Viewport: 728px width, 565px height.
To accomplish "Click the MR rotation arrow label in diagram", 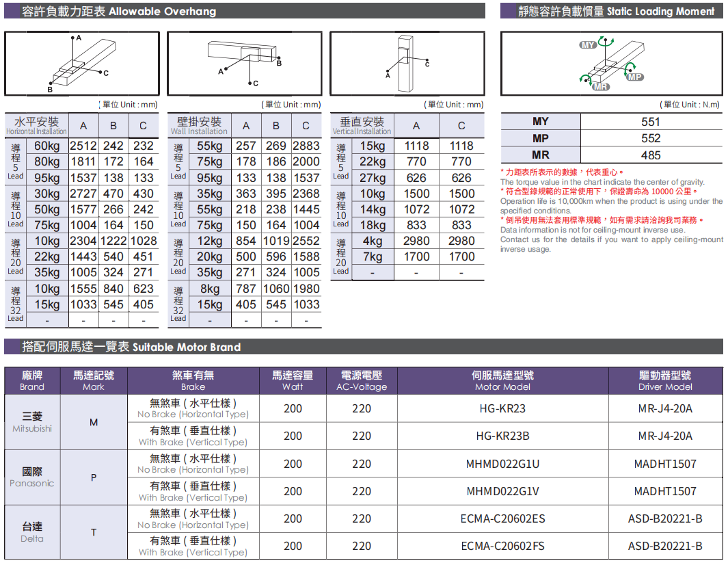I will click(600, 87).
